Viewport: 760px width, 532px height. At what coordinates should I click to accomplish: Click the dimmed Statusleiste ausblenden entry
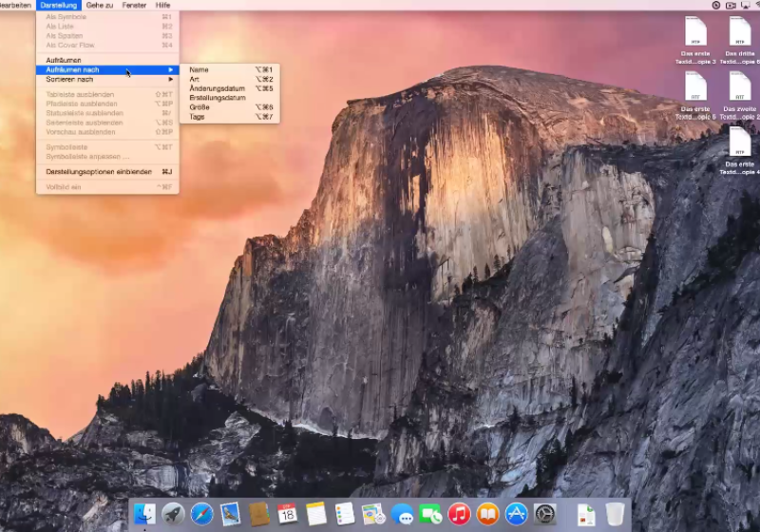[x=107, y=113]
